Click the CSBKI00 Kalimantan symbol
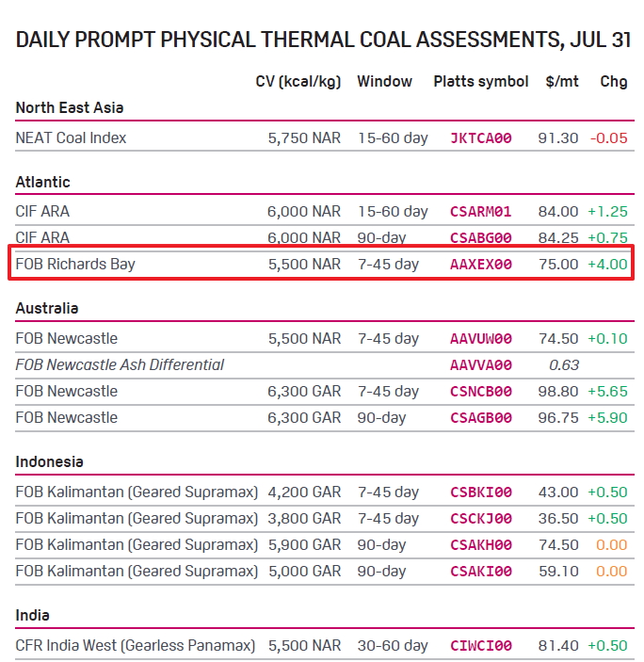Screen dimensions: 644x662 pos(481,492)
